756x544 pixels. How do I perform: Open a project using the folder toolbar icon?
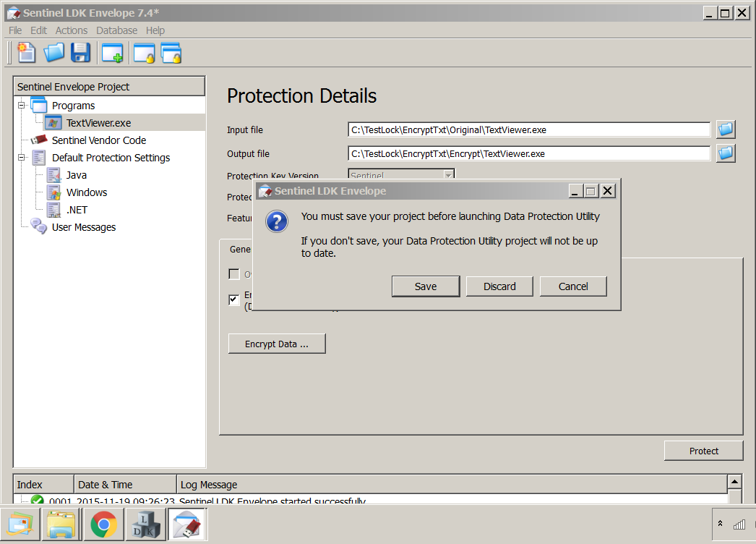point(53,52)
